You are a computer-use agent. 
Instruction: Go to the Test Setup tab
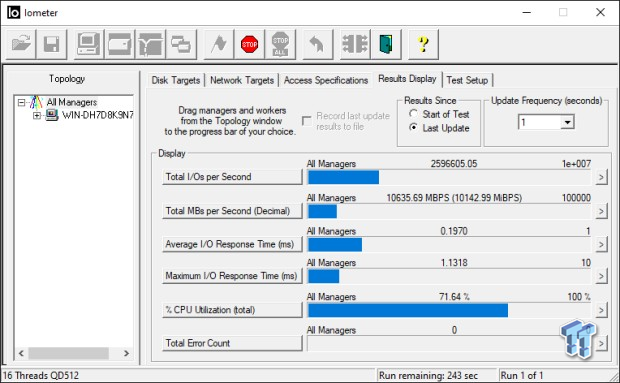(x=467, y=80)
